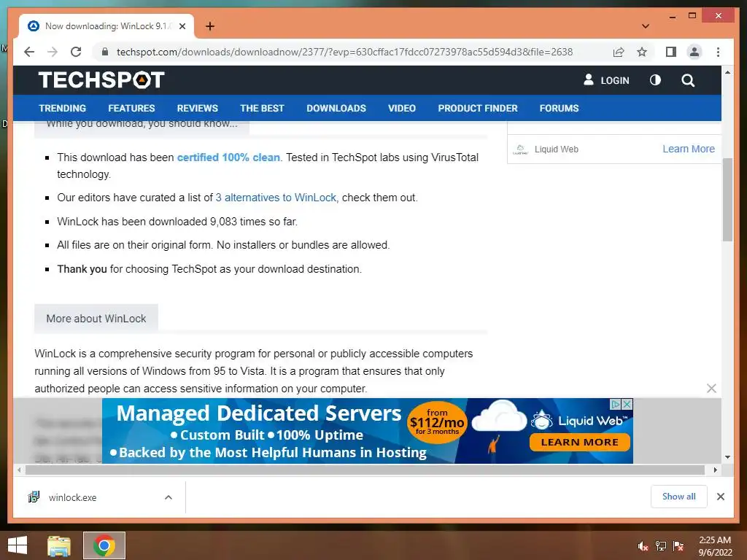The width and height of the screenshot is (747, 560).
Task: Click 'Show all' downloads button
Action: [x=679, y=497]
